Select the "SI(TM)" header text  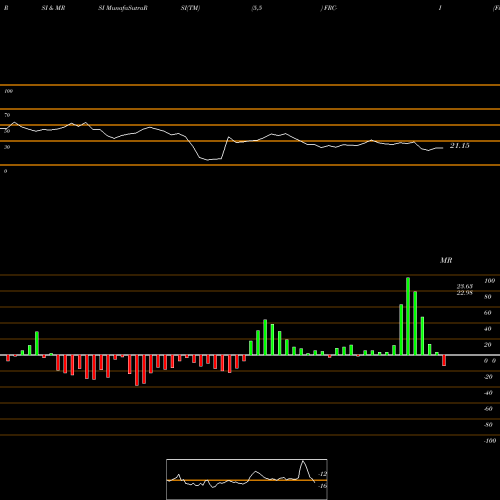pyautogui.click(x=190, y=8)
